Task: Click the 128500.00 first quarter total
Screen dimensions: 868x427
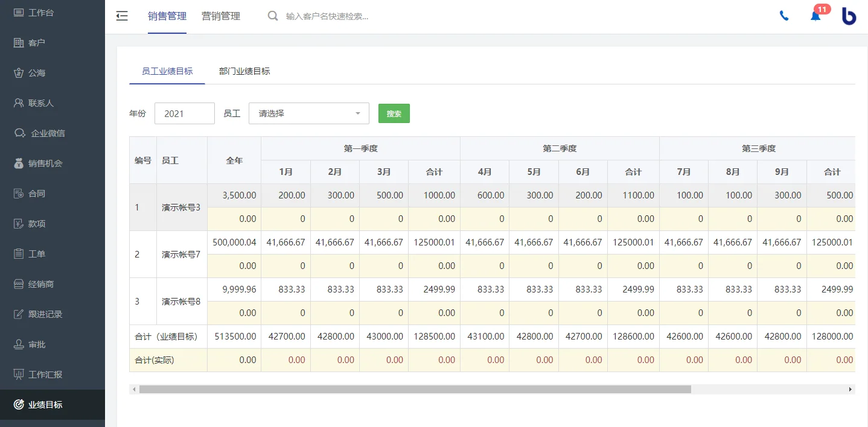Action: [x=434, y=337]
